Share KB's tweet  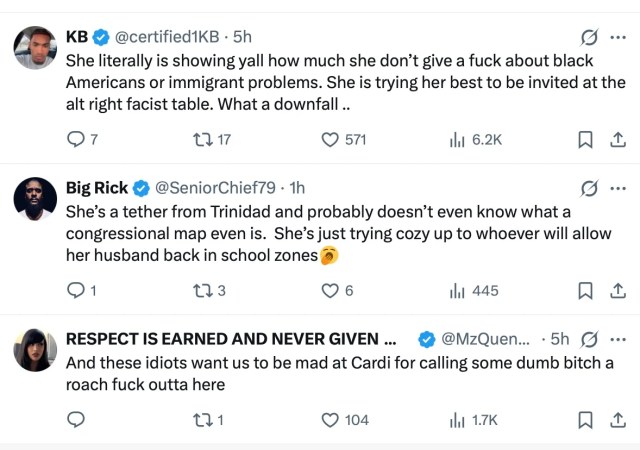(618, 140)
